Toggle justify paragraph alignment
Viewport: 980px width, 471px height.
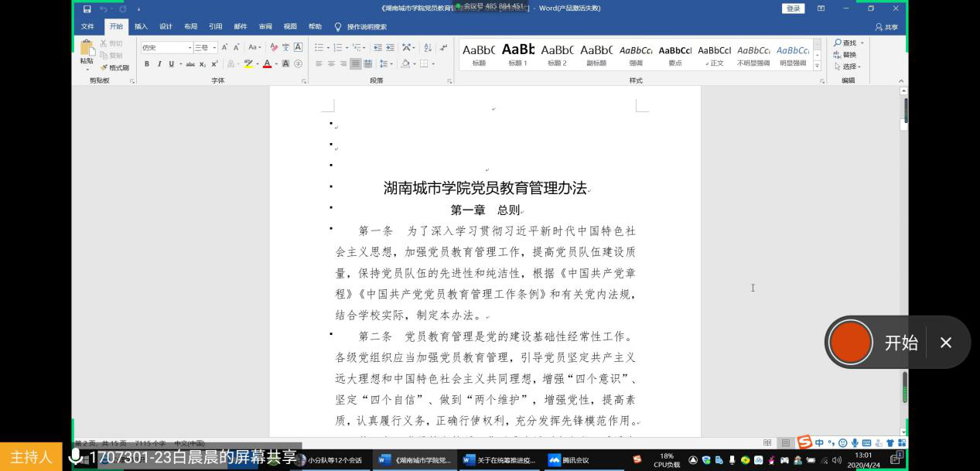pos(356,64)
